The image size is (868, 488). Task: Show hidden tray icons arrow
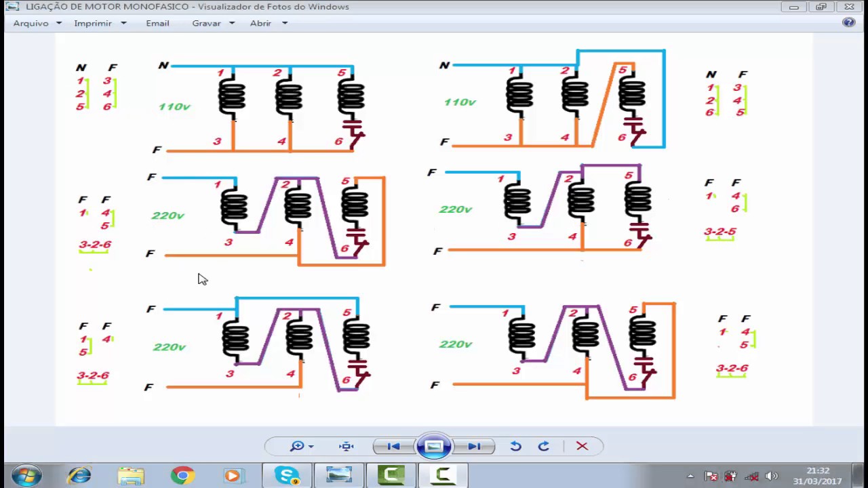click(x=690, y=476)
